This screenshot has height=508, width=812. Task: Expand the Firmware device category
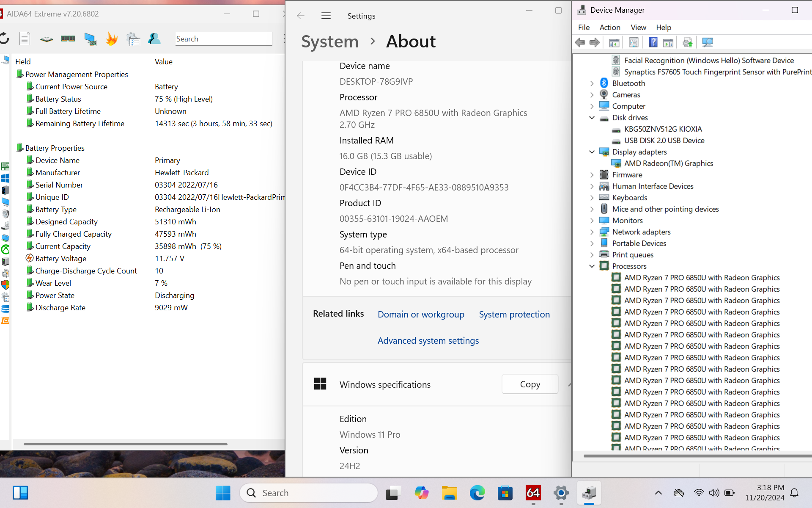point(592,175)
